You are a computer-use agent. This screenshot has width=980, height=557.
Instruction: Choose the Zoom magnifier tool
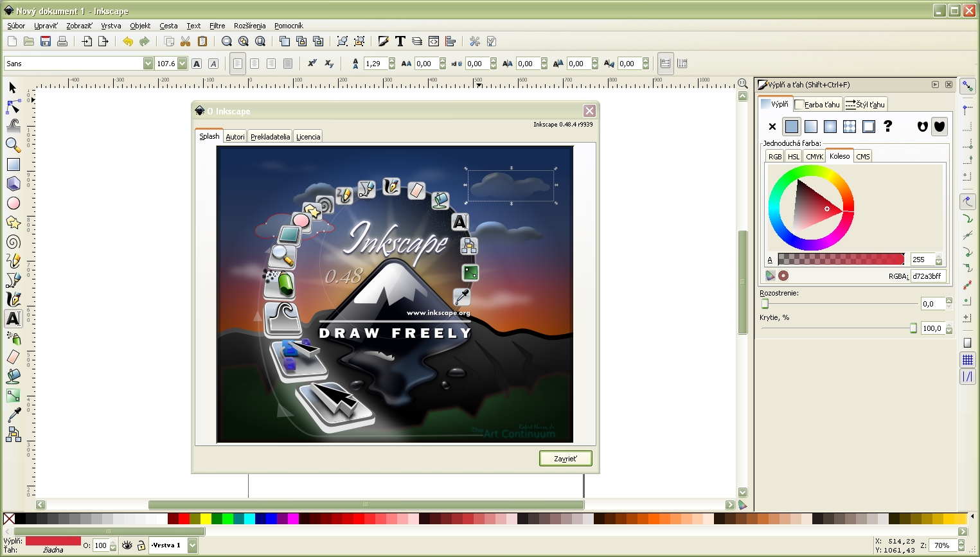(x=13, y=145)
